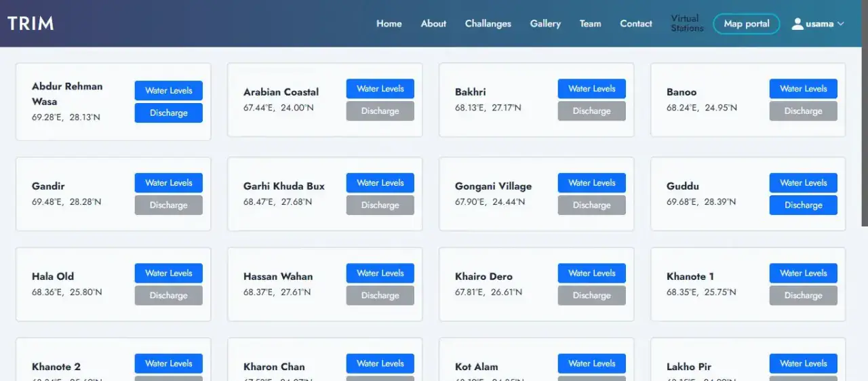Viewport: 868px width, 381px height.
Task: Open the Contact nav link
Action: 636,24
